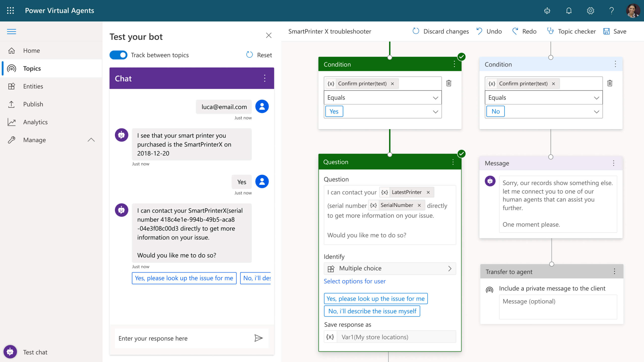The image size is (644, 362).
Task: Click Select options for user link
Action: (354, 281)
